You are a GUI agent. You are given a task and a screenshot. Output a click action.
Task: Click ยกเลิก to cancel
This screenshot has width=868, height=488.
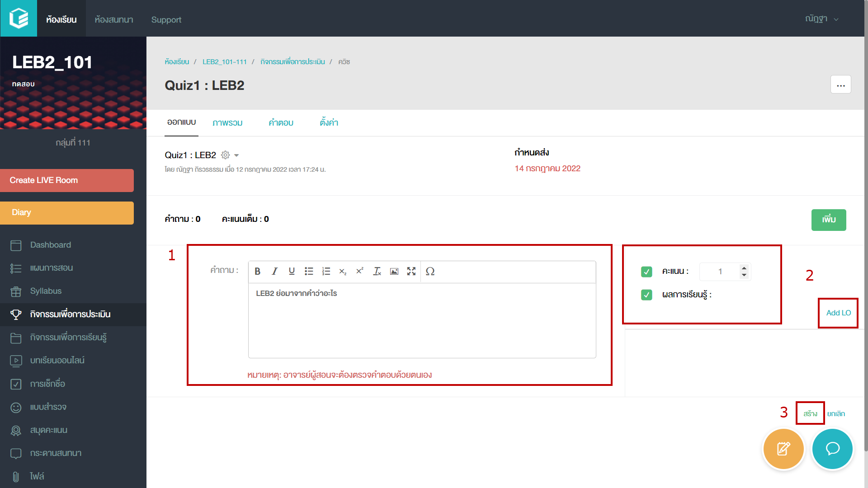pyautogui.click(x=836, y=413)
